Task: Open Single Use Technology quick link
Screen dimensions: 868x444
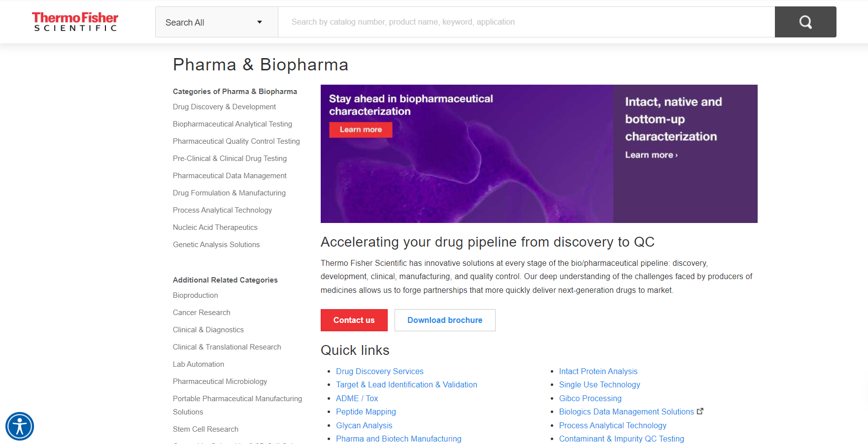Action: pyautogui.click(x=600, y=384)
